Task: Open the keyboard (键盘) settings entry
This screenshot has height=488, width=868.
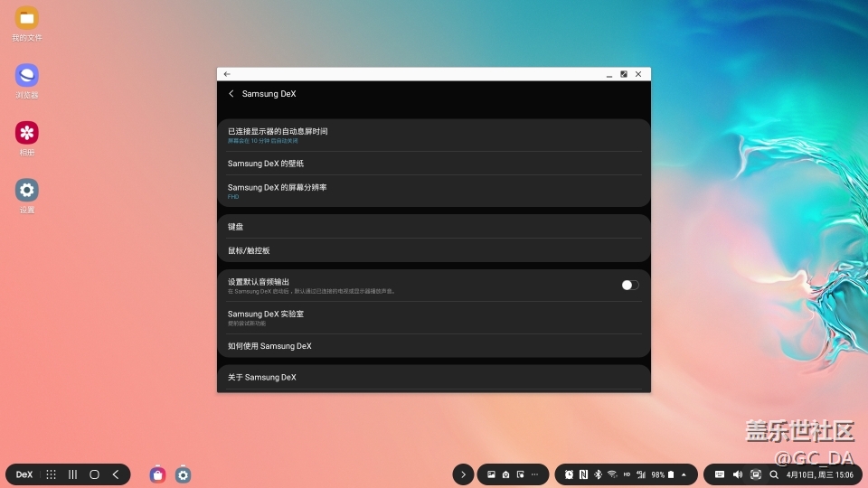Action: tap(434, 227)
